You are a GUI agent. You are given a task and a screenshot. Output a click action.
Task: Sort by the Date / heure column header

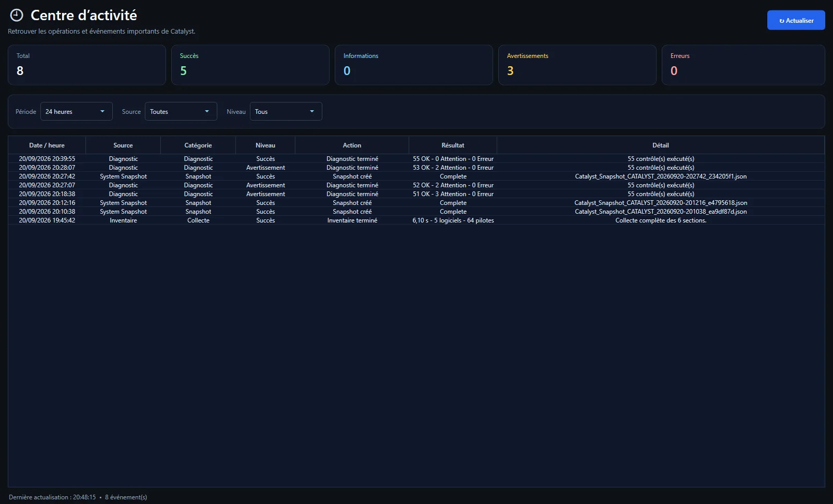pos(47,145)
